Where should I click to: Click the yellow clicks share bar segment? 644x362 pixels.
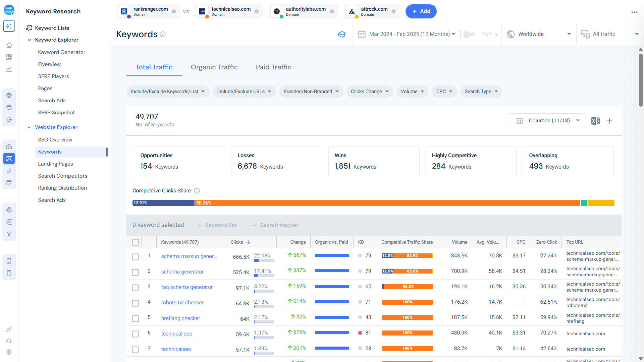point(601,203)
